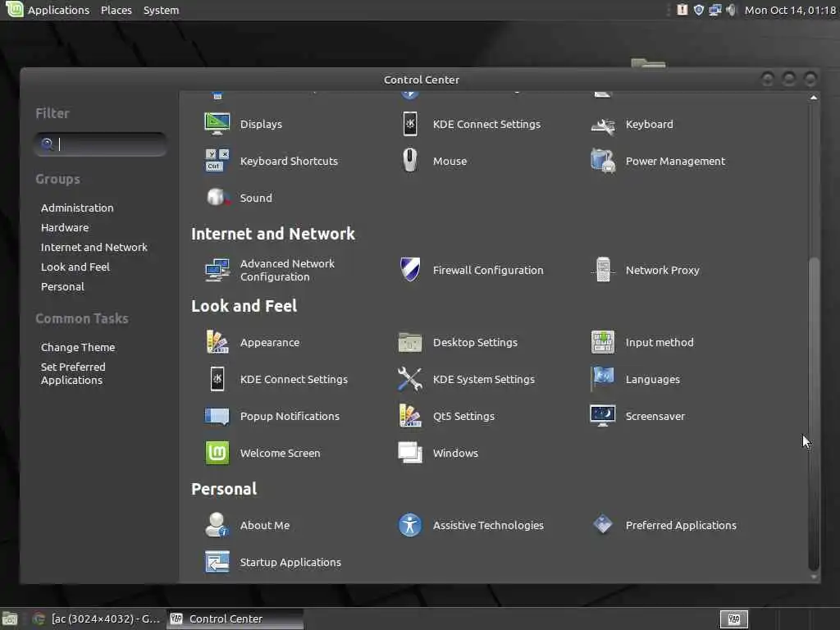Image resolution: width=840 pixels, height=630 pixels.
Task: Click the shield update icon in tray
Action: click(699, 10)
